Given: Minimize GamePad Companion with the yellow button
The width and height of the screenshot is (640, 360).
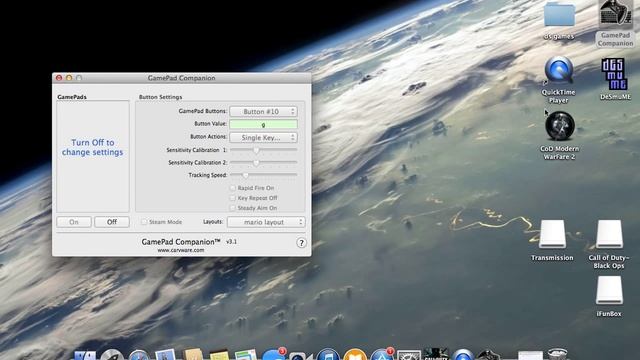Looking at the screenshot, I should click(69, 78).
